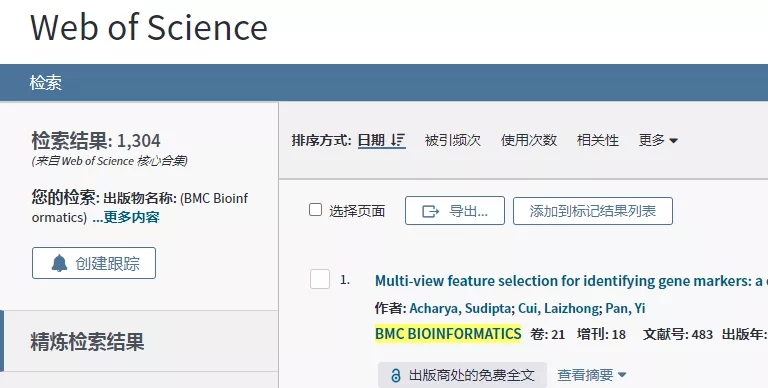Sort results by 使用次数
The width and height of the screenshot is (768, 388).
528,140
